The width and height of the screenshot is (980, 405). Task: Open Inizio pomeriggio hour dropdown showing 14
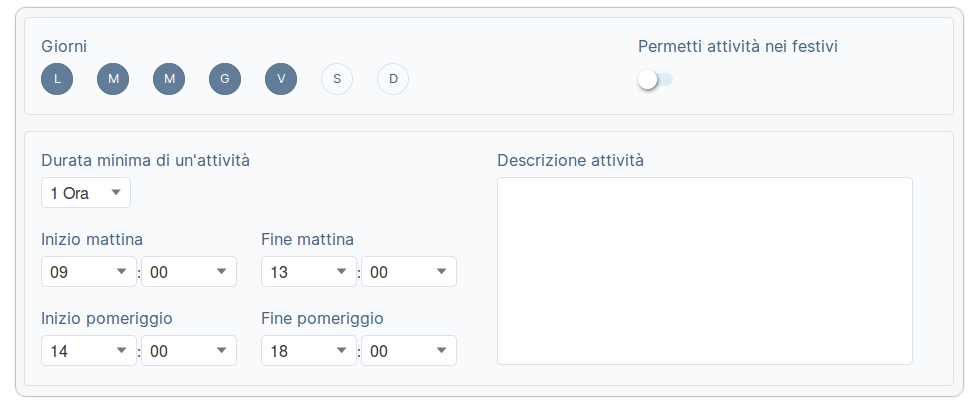89,351
